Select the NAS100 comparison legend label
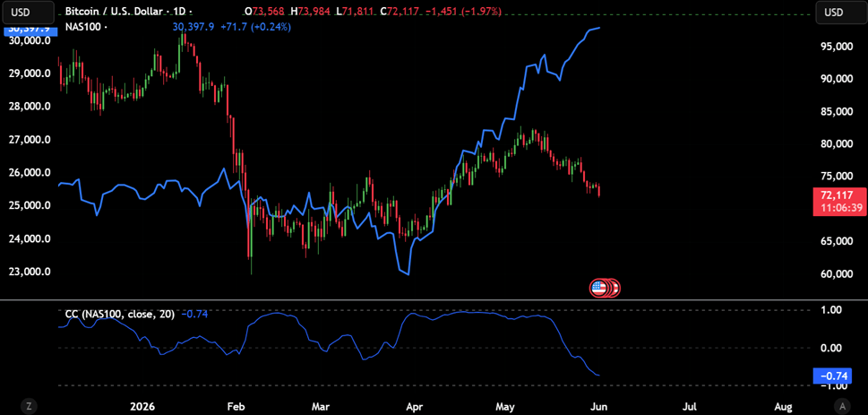Viewport: 868px width, 415px height. click(x=83, y=27)
